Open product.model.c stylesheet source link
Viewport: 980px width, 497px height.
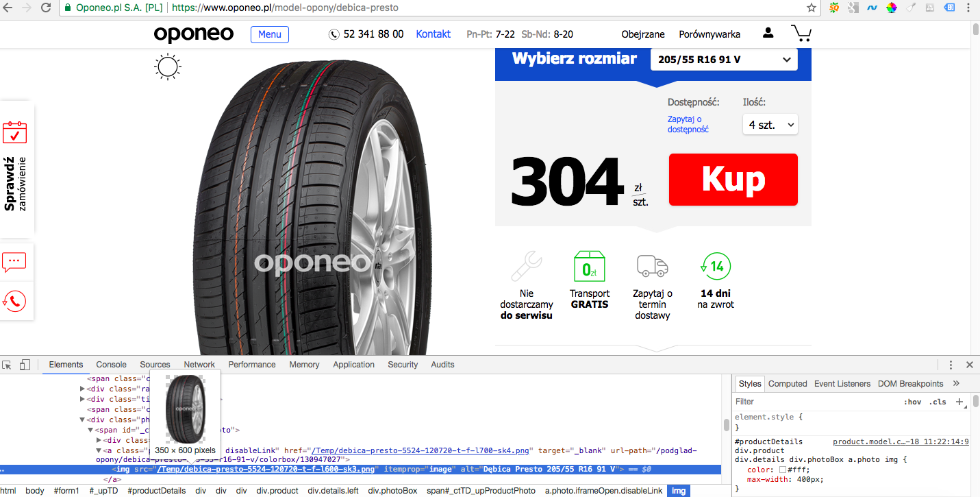[x=901, y=441]
